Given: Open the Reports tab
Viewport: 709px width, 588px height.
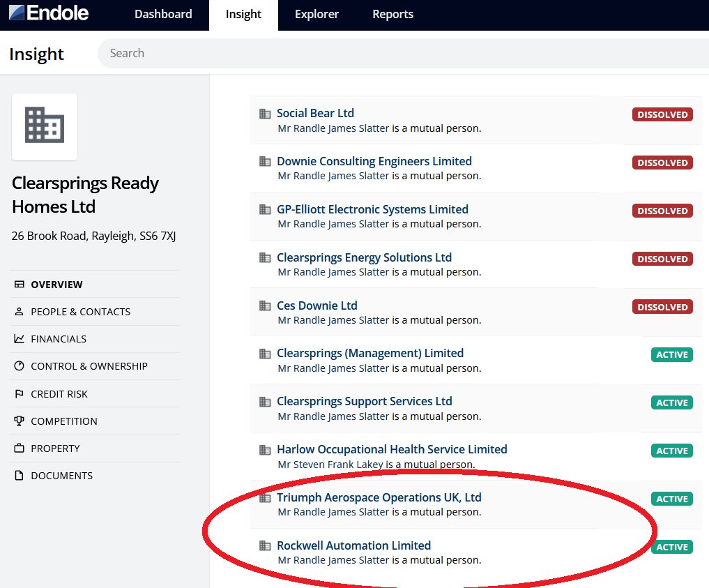Looking at the screenshot, I should pyautogui.click(x=392, y=15).
